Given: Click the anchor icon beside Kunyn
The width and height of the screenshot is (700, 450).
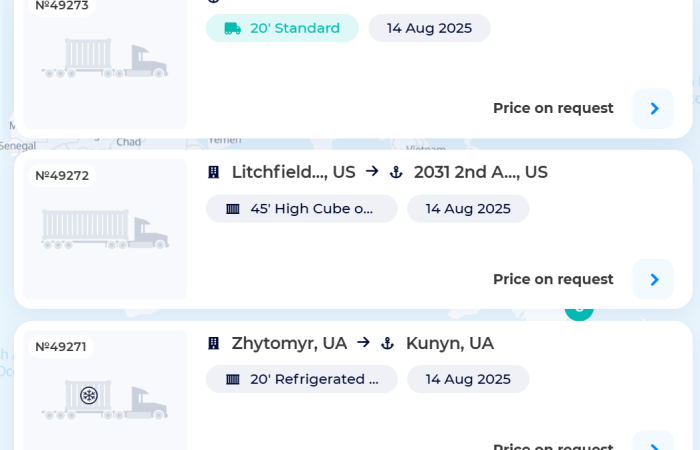Looking at the screenshot, I should point(388,343).
